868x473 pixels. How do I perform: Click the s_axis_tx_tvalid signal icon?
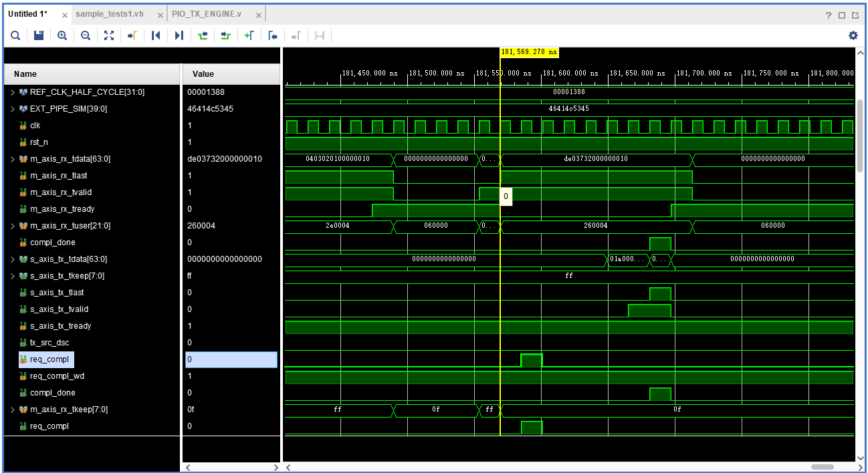[x=23, y=309]
